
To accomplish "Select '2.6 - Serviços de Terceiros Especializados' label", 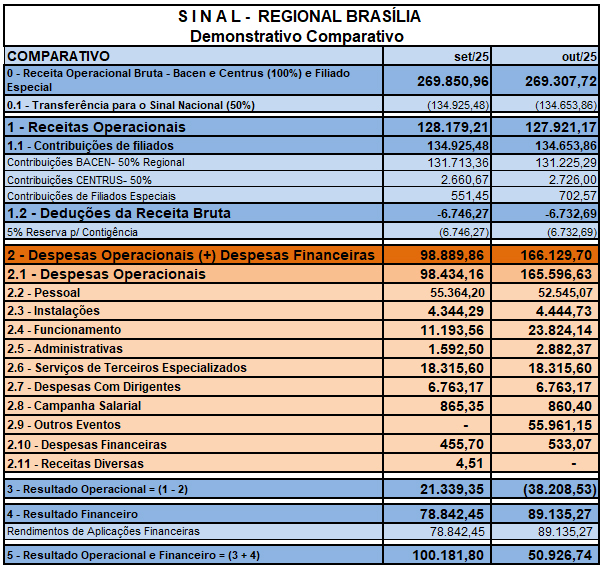I will [126, 368].
